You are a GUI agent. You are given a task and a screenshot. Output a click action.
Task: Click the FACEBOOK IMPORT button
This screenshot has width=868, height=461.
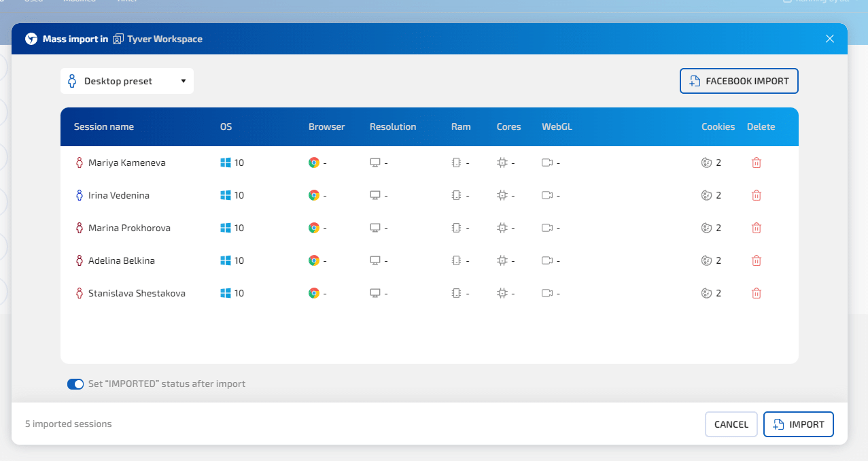[739, 81]
